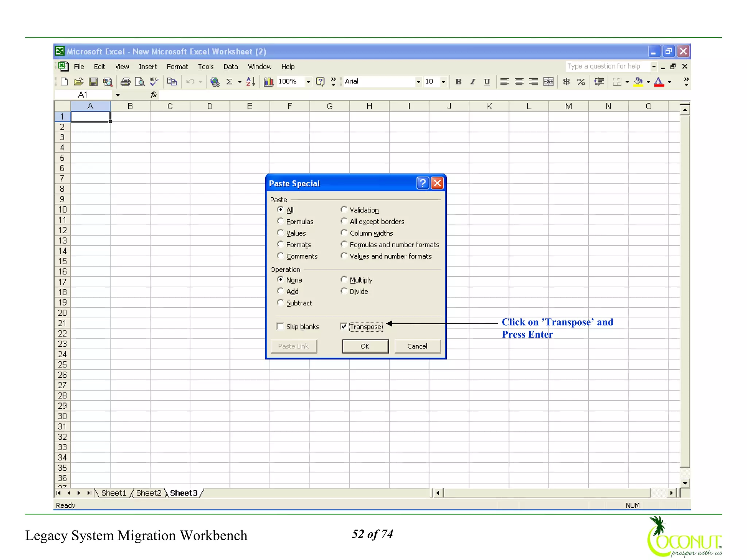Create a new blank workbook from toolbar
747x560 pixels.
(x=64, y=82)
